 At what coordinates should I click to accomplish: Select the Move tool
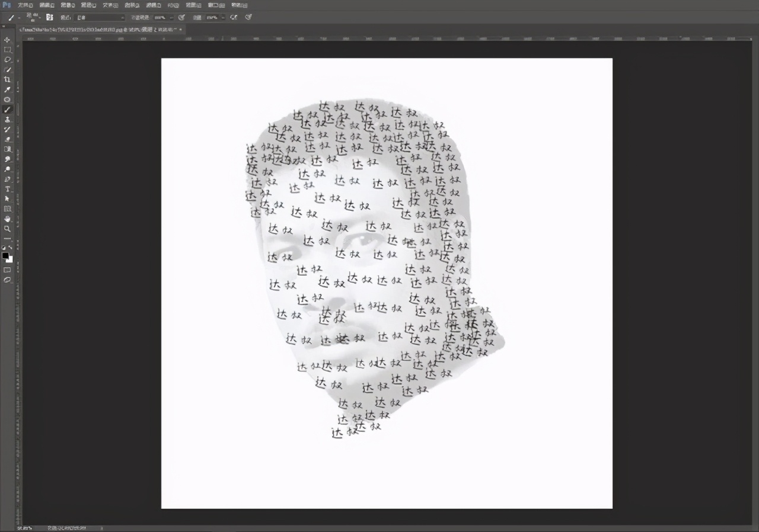[7, 40]
